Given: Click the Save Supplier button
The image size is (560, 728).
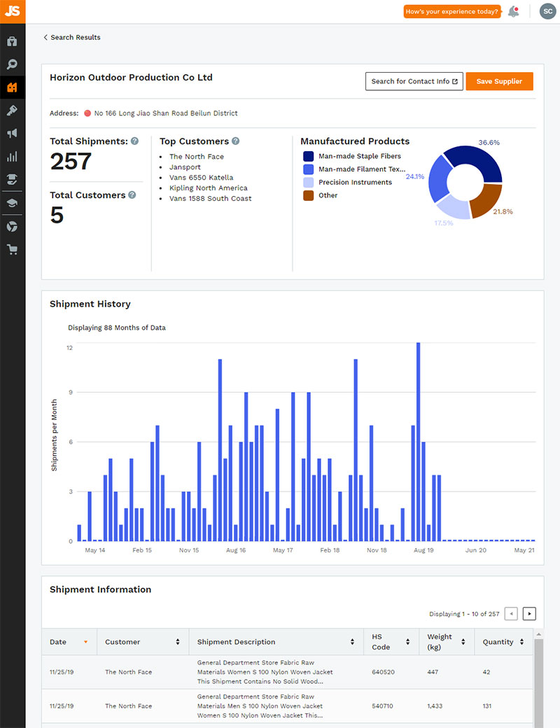Looking at the screenshot, I should tap(499, 81).
